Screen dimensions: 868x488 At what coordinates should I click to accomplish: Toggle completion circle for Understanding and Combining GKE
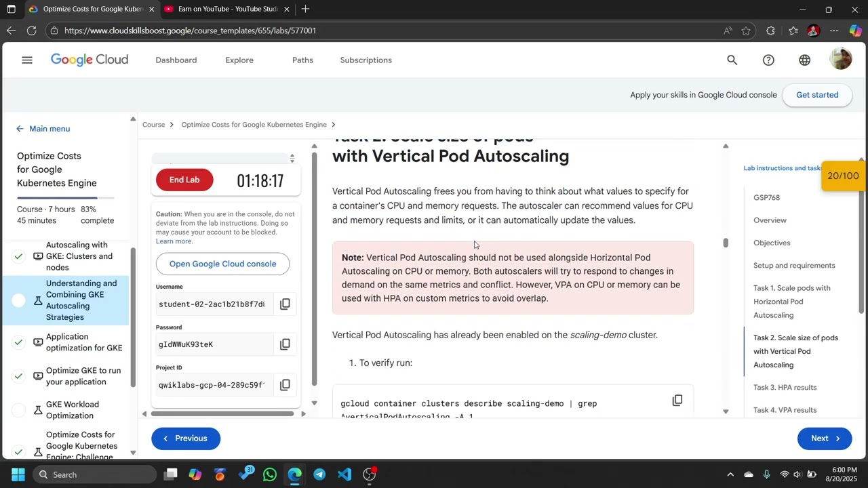(19, 300)
